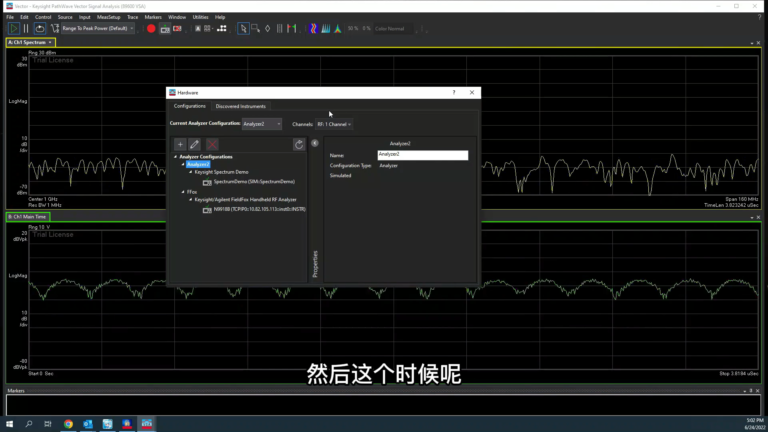The image size is (768, 432).
Task: Open Current Analyzer Configuration dropdown
Action: coord(262,124)
